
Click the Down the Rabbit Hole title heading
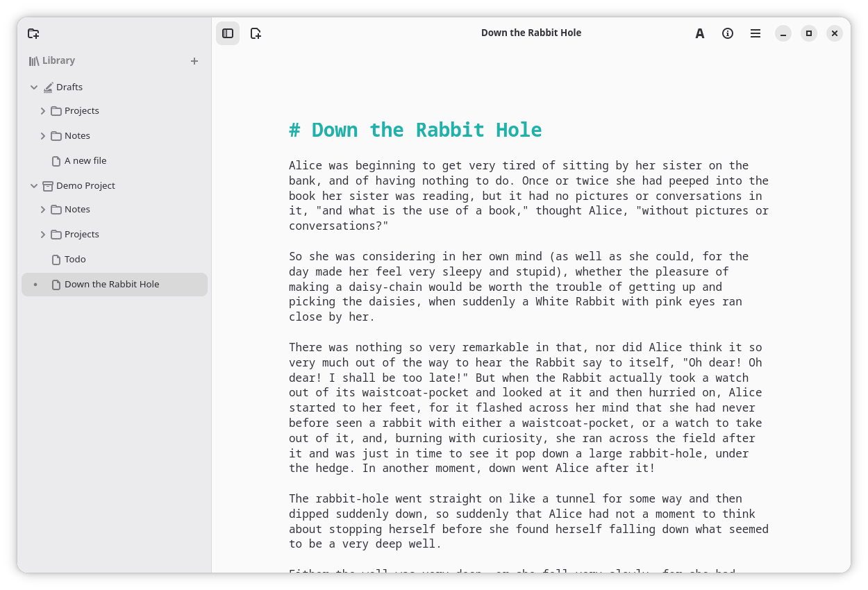click(x=415, y=130)
